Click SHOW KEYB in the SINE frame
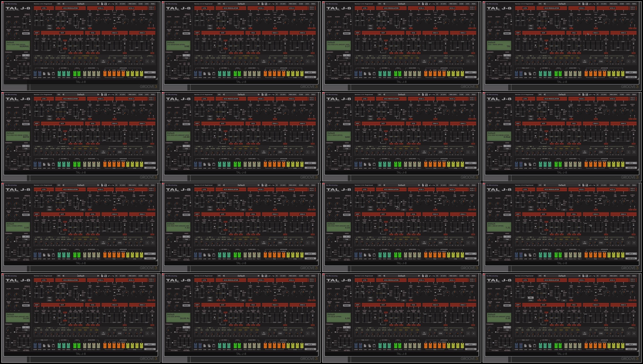 (310, 77)
